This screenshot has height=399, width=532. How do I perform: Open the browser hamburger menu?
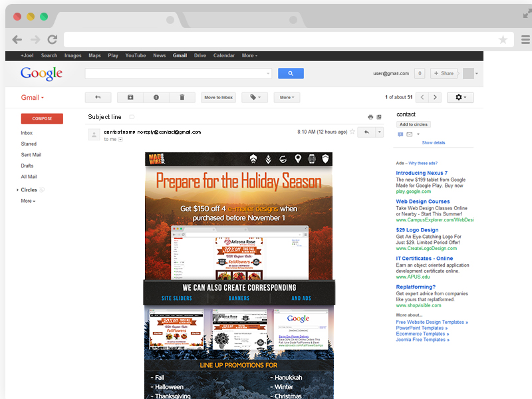tap(525, 40)
